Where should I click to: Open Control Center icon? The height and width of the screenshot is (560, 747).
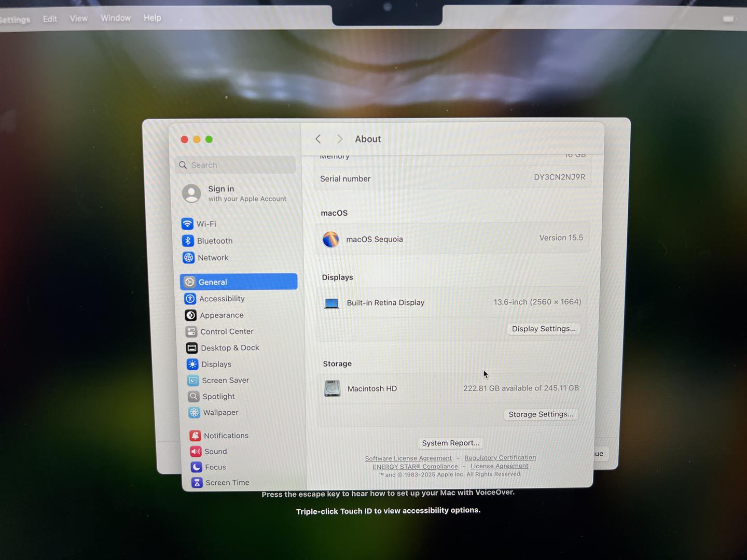point(191,331)
